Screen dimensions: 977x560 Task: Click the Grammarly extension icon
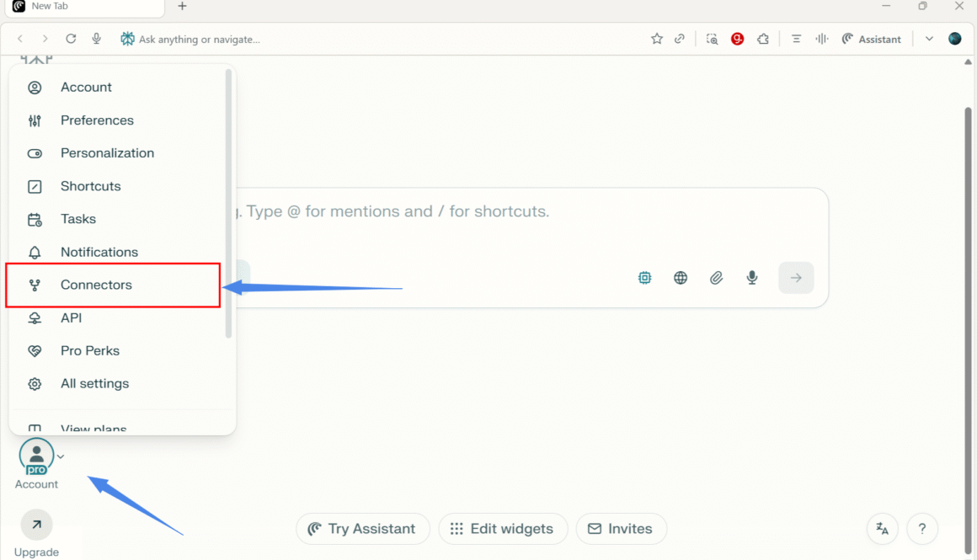click(x=738, y=39)
